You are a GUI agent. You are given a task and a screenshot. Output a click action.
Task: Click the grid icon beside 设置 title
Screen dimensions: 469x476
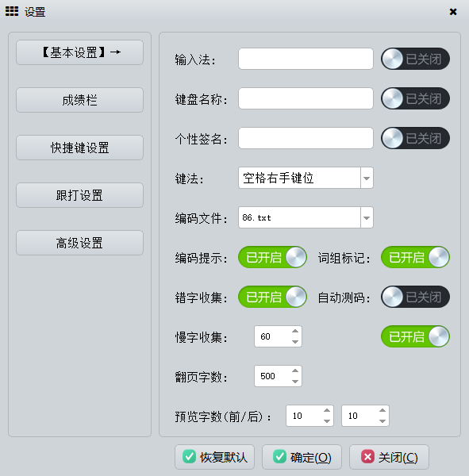point(12,11)
